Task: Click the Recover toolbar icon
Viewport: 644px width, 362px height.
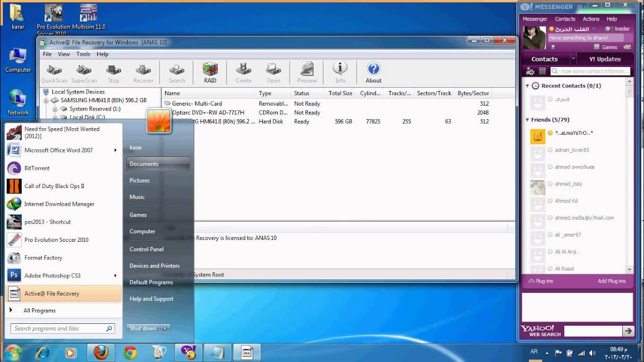Action: pyautogui.click(x=143, y=73)
